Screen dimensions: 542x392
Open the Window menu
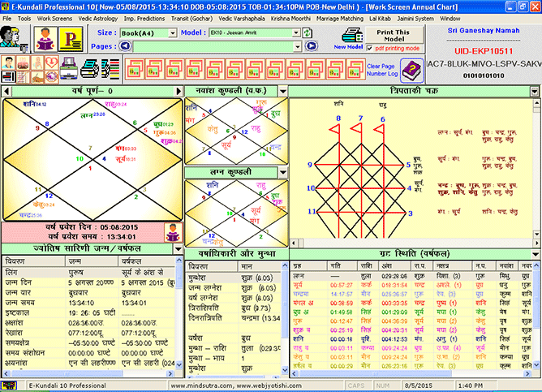click(450, 19)
